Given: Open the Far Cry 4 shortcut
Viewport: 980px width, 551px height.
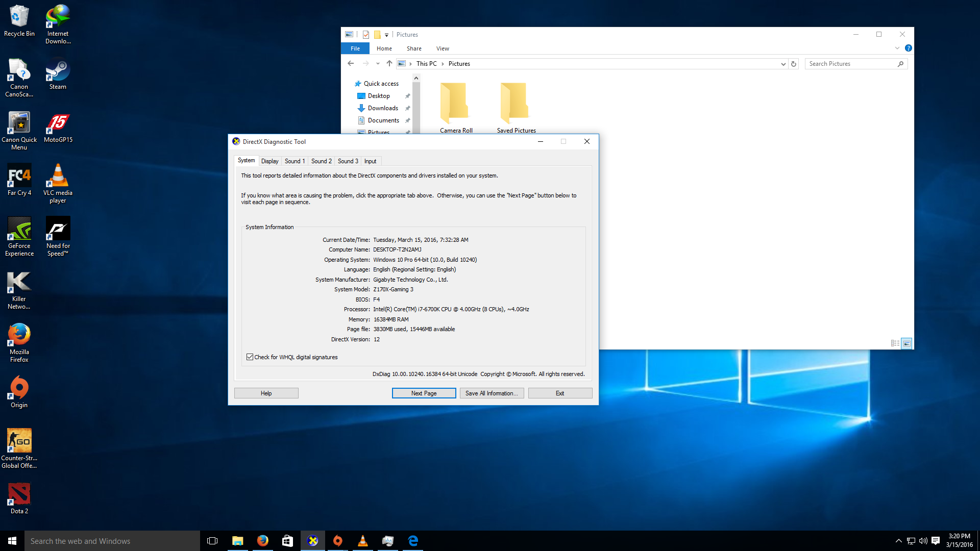Looking at the screenshot, I should tap(19, 180).
